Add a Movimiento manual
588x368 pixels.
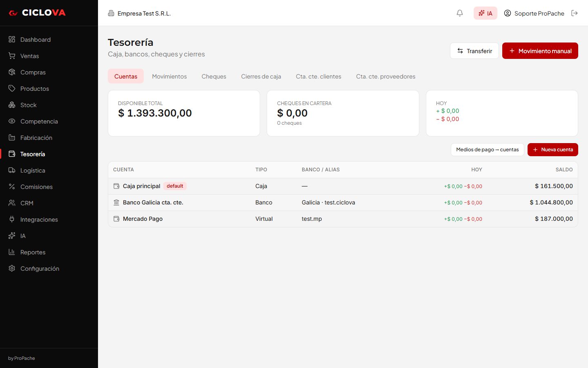540,51
